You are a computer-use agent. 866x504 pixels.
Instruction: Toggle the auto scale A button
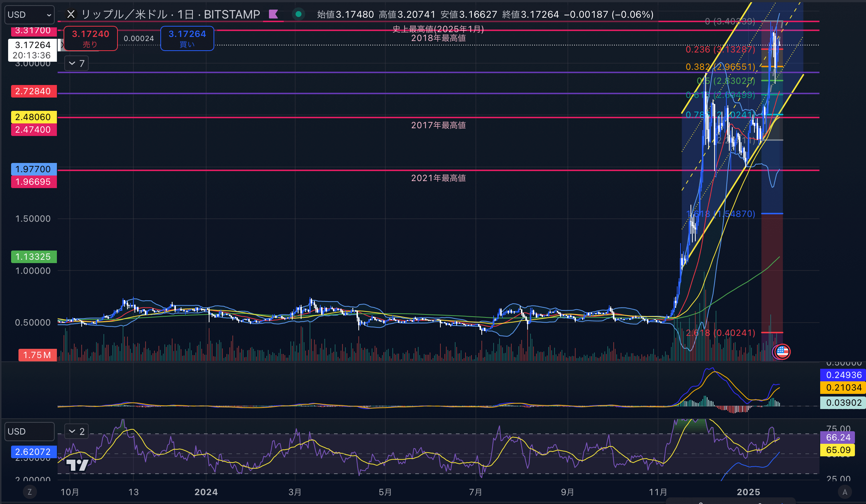click(845, 492)
